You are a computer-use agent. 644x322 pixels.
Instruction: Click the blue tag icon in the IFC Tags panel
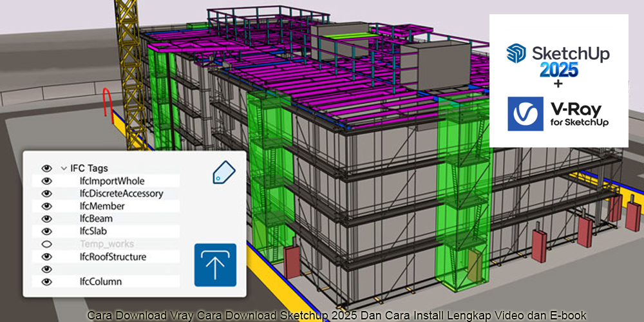(224, 173)
